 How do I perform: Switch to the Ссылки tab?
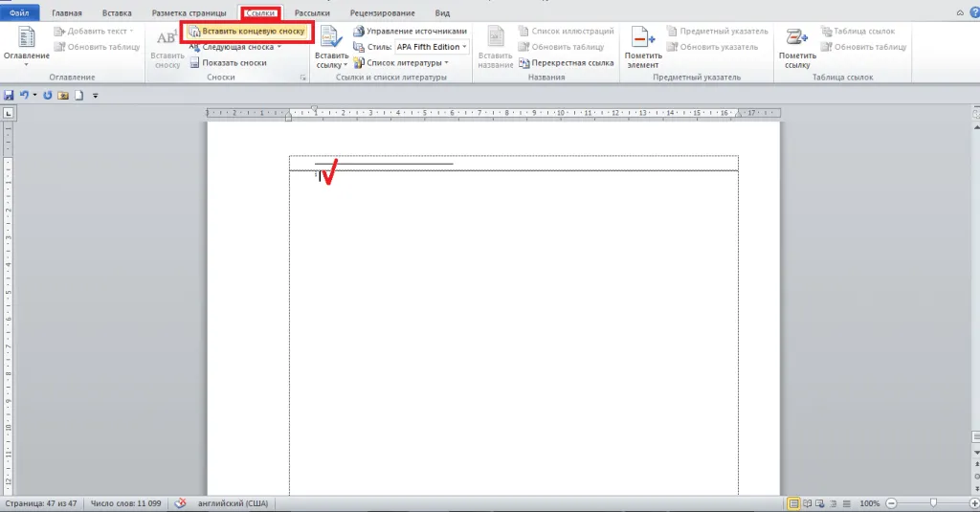(x=260, y=13)
